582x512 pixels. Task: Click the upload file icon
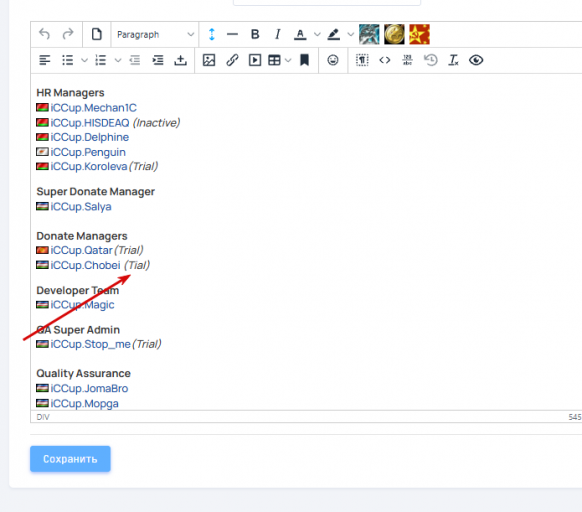pos(180,60)
